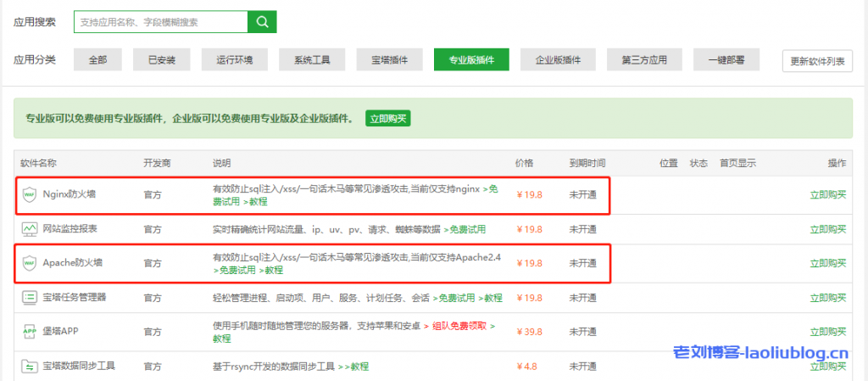The image size is (868, 381).
Task: Click the 软件名称 column header
Action: [39, 164]
